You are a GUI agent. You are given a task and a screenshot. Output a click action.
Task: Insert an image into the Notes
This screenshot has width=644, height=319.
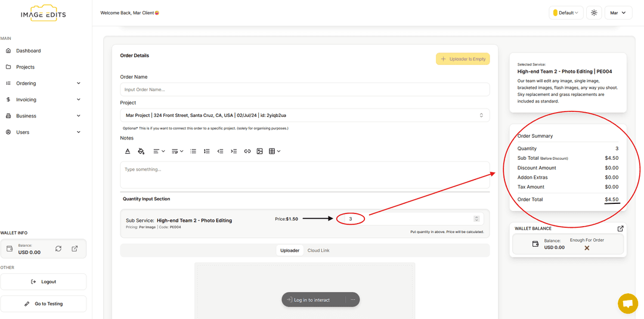[260, 151]
